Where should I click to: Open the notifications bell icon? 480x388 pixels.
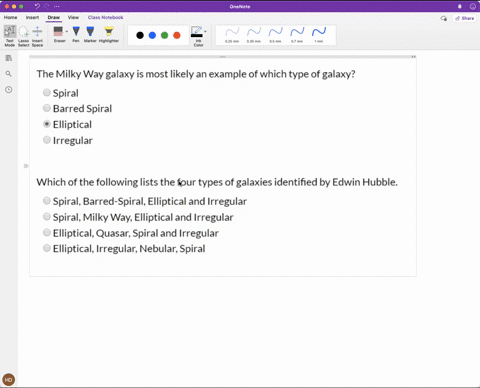click(x=459, y=6)
